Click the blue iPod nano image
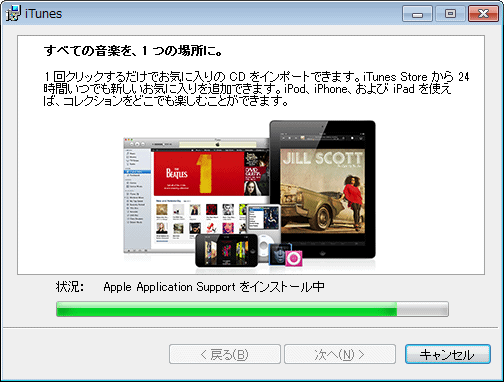Image resolution: width=504 pixels, height=382 pixels. tap(279, 254)
